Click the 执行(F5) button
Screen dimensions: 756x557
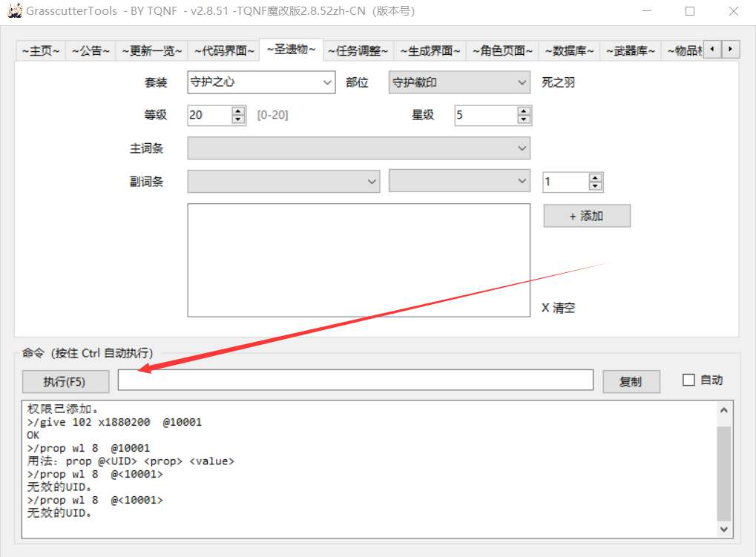[x=65, y=382]
